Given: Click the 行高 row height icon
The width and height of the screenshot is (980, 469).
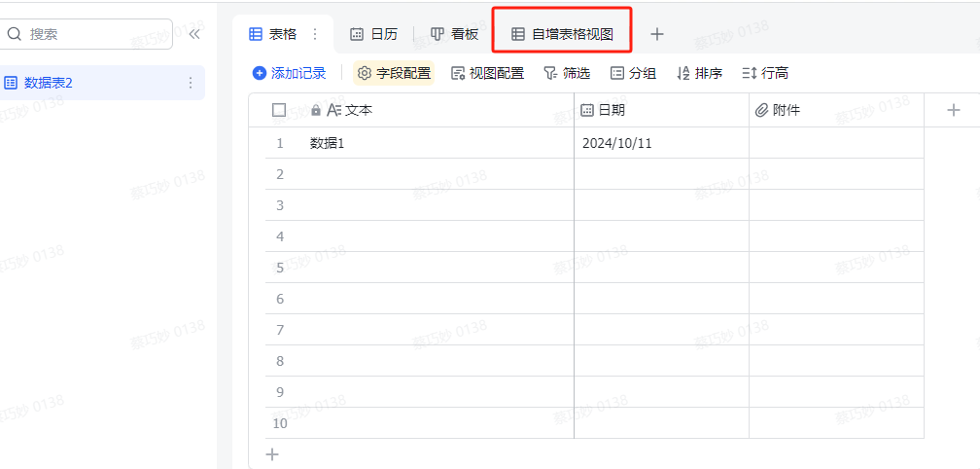Looking at the screenshot, I should click(x=750, y=73).
